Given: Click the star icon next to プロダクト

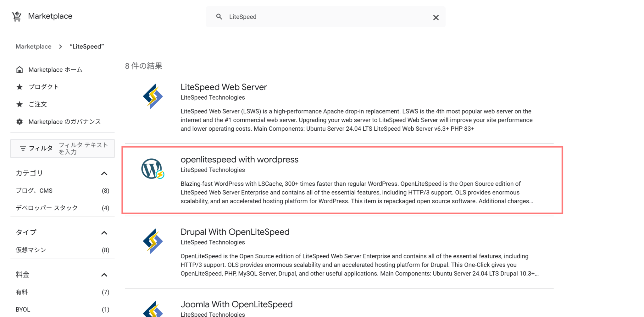Looking at the screenshot, I should (x=19, y=87).
